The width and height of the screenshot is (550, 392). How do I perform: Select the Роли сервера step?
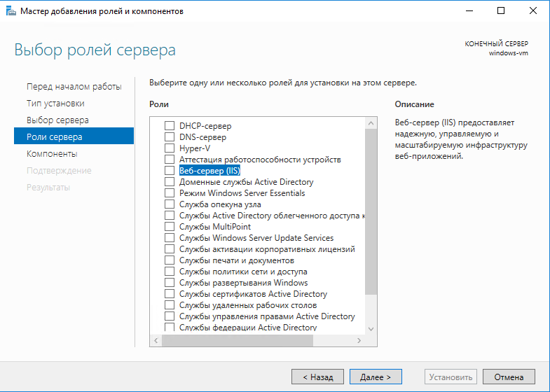coord(74,136)
